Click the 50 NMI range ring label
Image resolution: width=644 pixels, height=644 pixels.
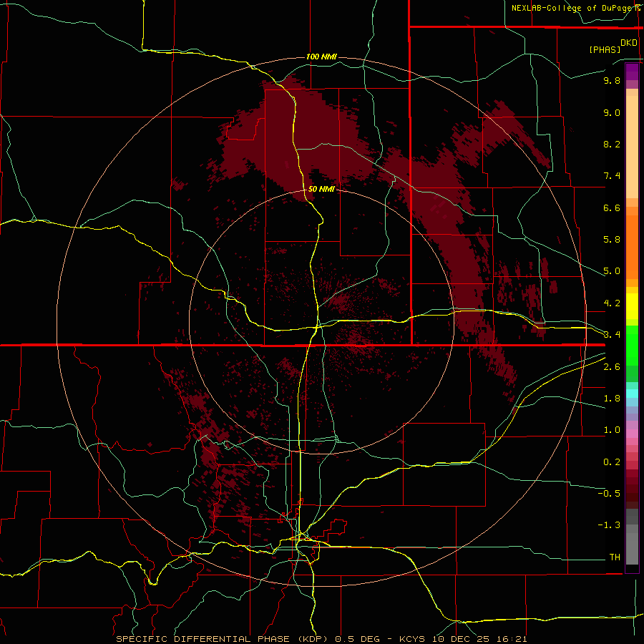point(321,189)
